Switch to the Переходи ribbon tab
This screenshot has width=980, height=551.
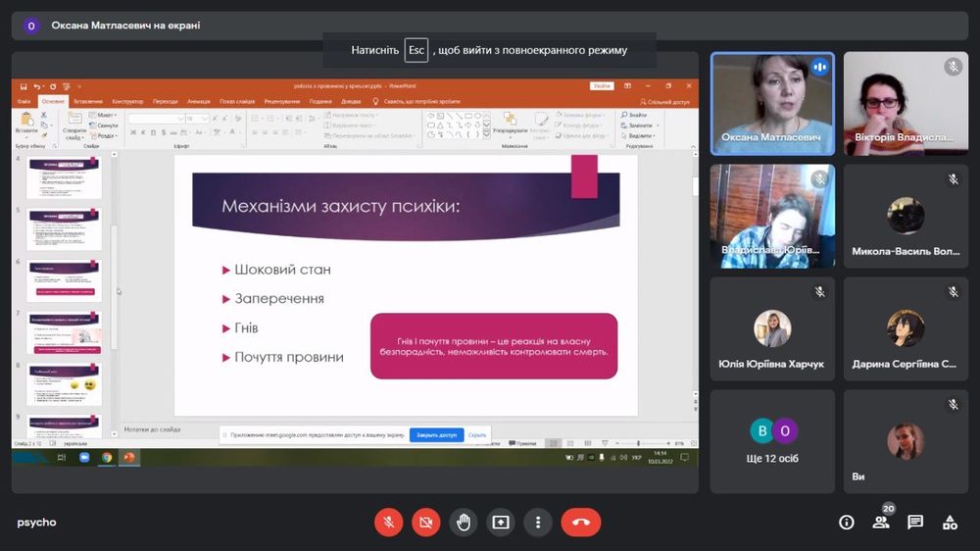point(165,101)
